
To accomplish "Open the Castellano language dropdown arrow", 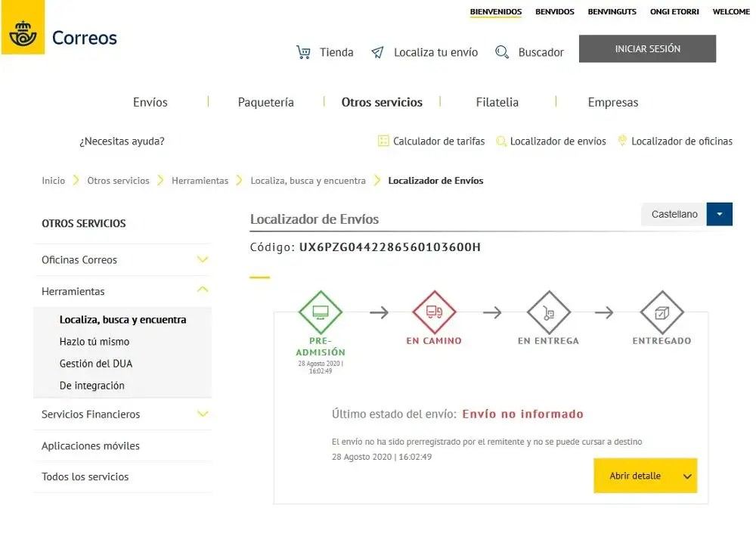I will click(720, 214).
